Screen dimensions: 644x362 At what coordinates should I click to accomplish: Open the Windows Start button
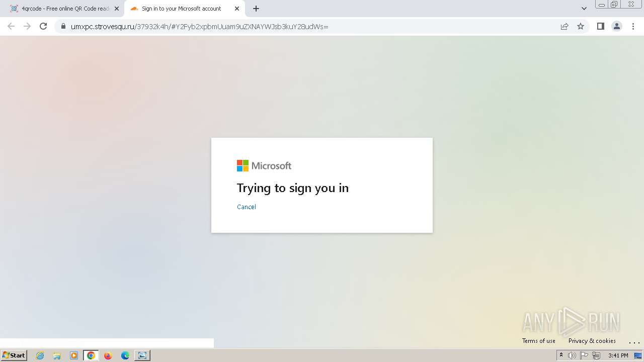[x=14, y=355]
